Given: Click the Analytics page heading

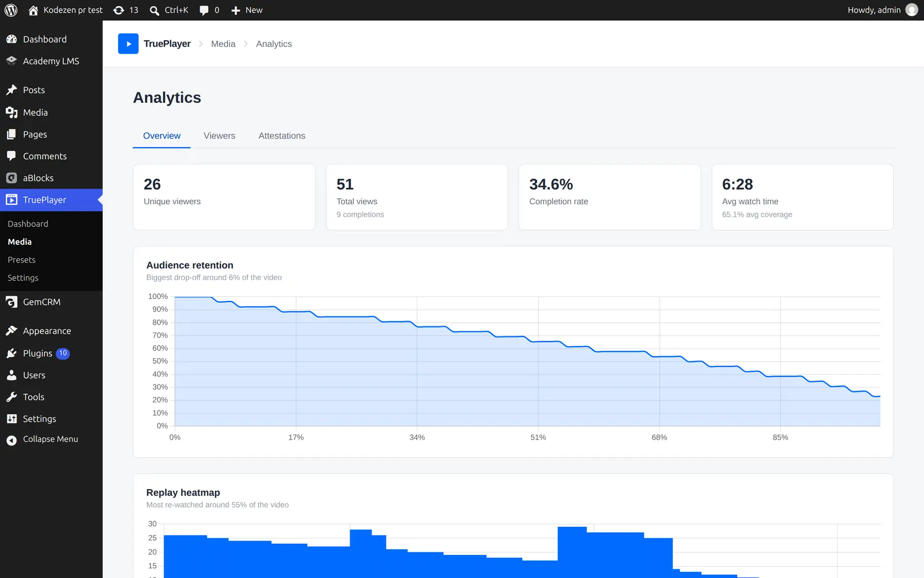Looking at the screenshot, I should click(167, 98).
